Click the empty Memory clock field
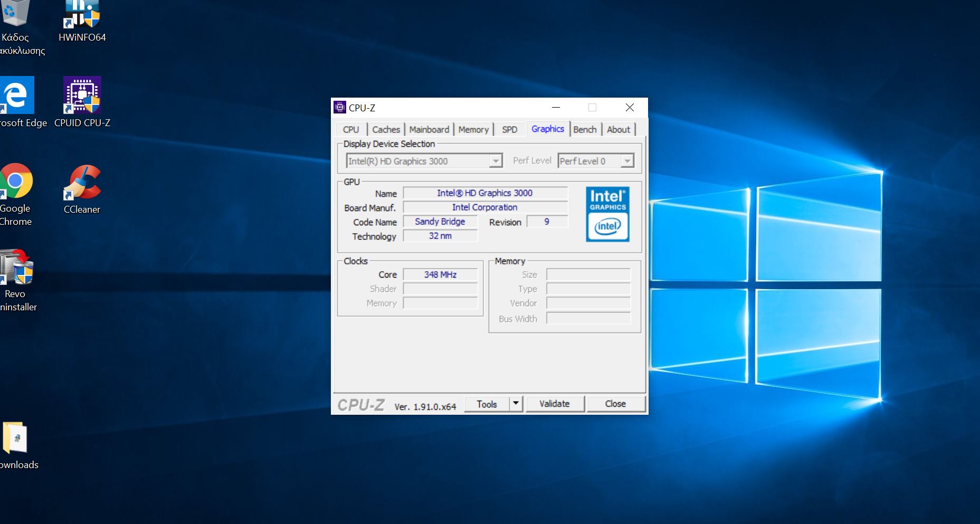980x524 pixels. point(440,303)
